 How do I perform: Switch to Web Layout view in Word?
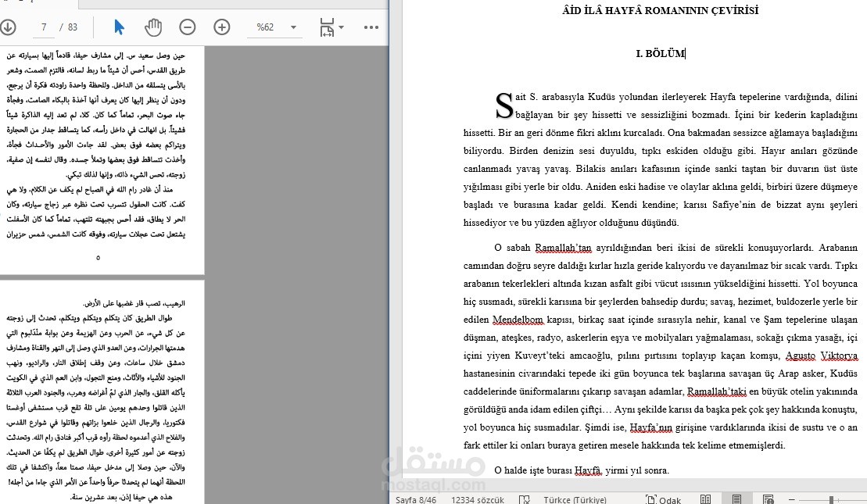click(768, 499)
